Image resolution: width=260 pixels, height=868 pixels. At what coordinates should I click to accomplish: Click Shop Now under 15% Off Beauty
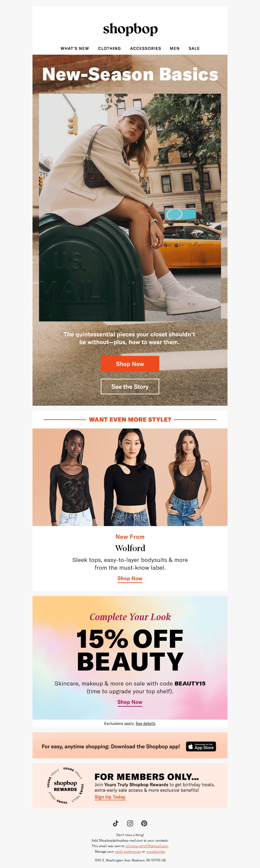tap(130, 702)
